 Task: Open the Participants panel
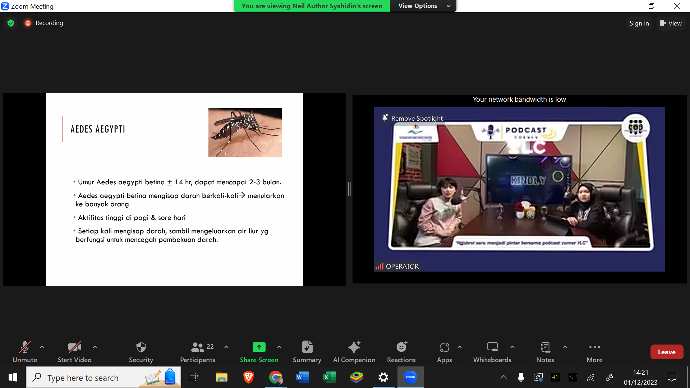(x=198, y=352)
